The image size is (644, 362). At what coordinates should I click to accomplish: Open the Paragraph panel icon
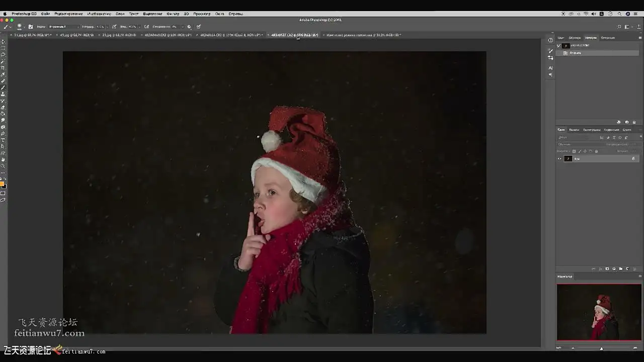pyautogui.click(x=550, y=75)
